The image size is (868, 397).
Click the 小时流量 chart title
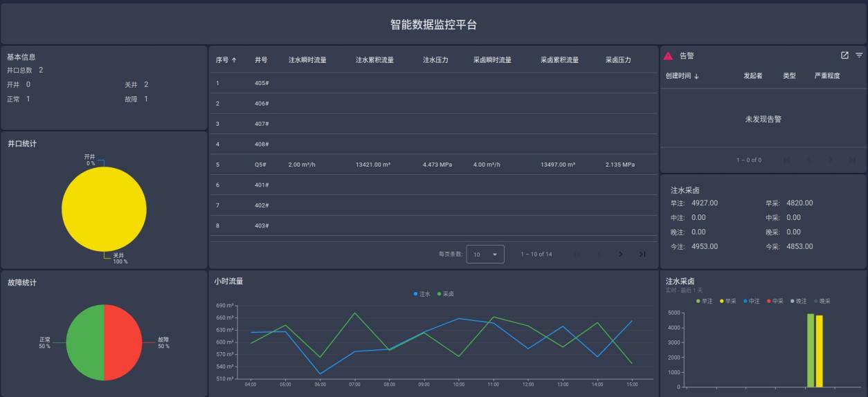[x=228, y=281]
